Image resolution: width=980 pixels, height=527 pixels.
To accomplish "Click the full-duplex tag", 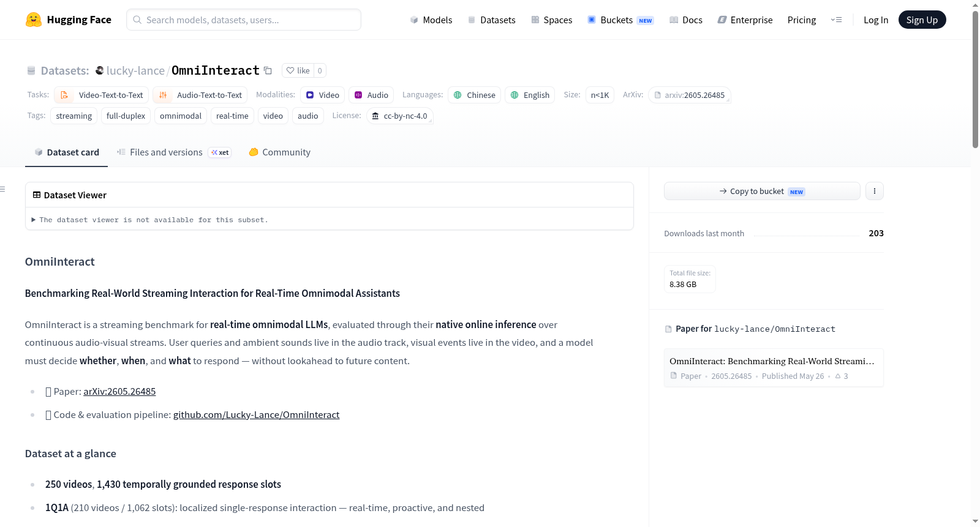I will pyautogui.click(x=126, y=116).
